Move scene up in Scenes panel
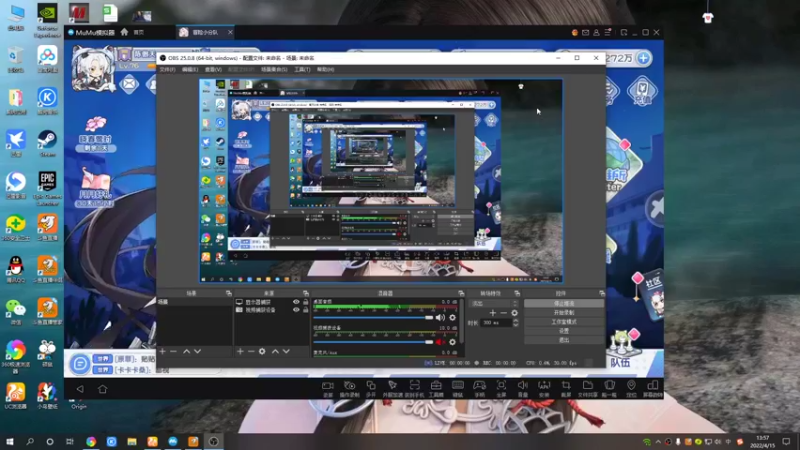Image resolution: width=800 pixels, height=450 pixels. click(x=186, y=352)
